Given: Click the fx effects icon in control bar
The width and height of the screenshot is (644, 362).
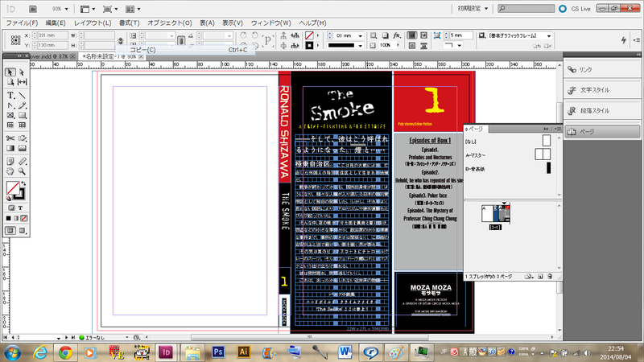Looking at the screenshot, I should pyautogui.click(x=396, y=35).
